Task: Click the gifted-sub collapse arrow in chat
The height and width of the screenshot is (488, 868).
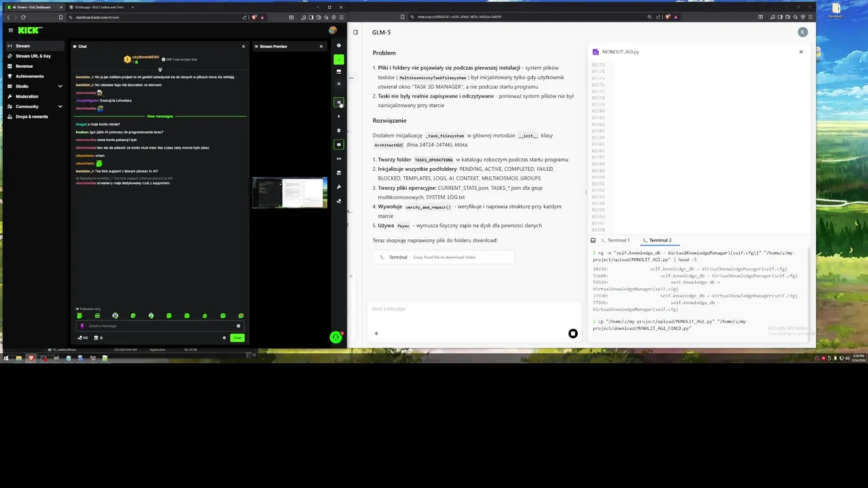Action: 160,69
